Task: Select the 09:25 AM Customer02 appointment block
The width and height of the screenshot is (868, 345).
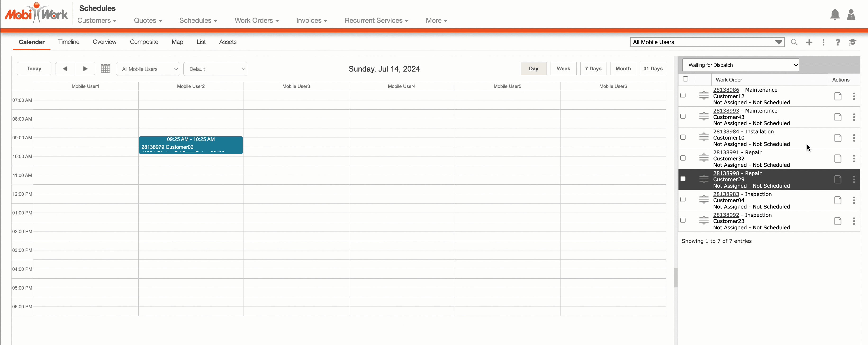Action: click(x=191, y=145)
